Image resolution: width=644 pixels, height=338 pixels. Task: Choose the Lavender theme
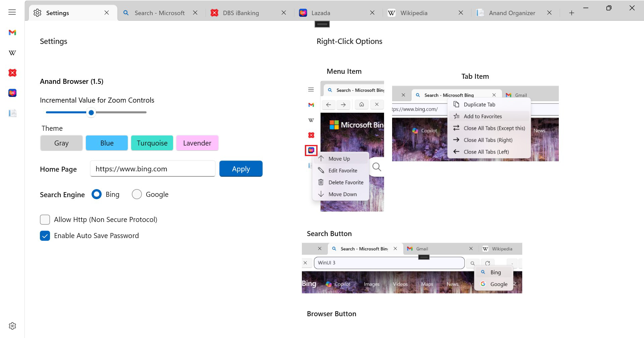pos(197,143)
